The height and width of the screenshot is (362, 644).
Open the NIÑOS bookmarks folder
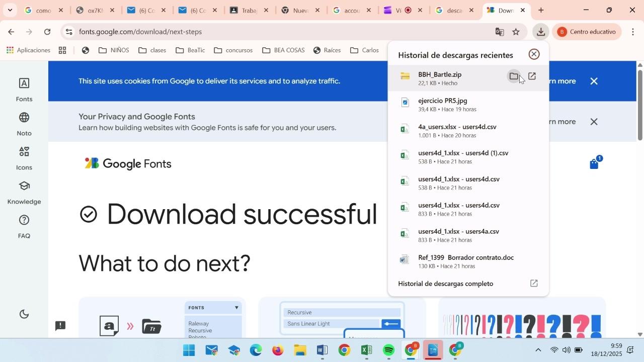click(114, 50)
